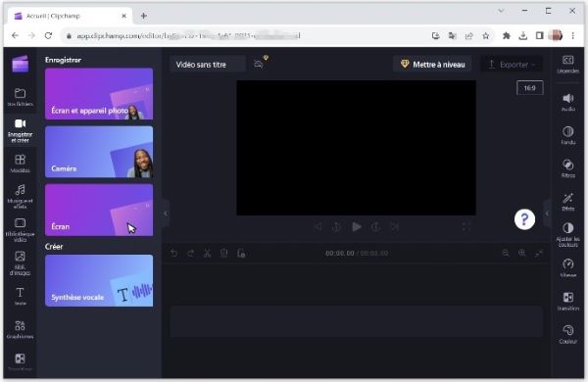
Task: Open the Transitions tab at sidebar bottom
Action: (x=20, y=361)
